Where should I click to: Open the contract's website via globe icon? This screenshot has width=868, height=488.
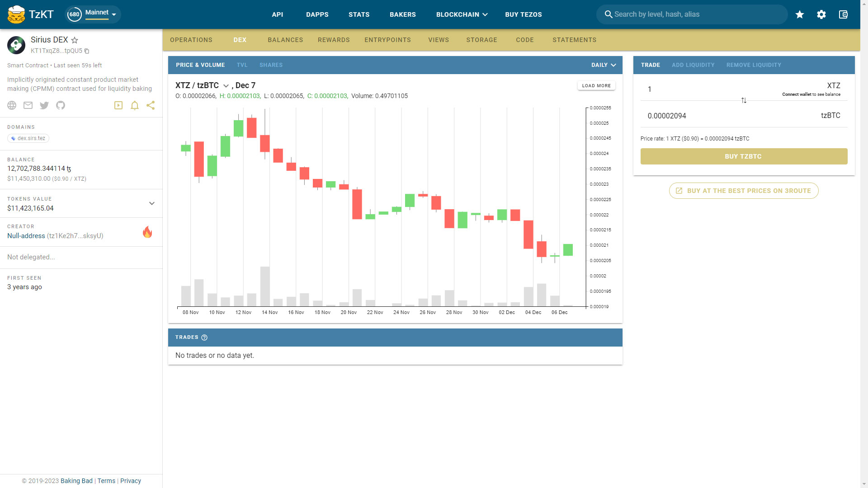click(12, 105)
